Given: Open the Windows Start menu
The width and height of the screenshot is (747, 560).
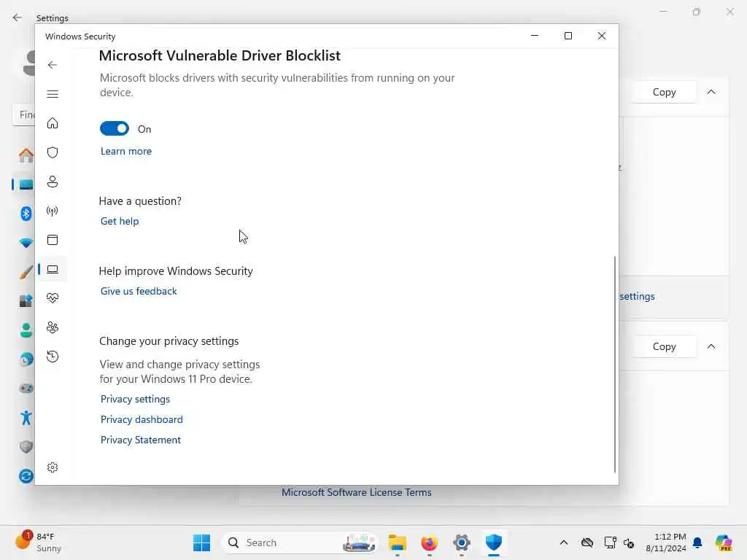Looking at the screenshot, I should (x=201, y=542).
